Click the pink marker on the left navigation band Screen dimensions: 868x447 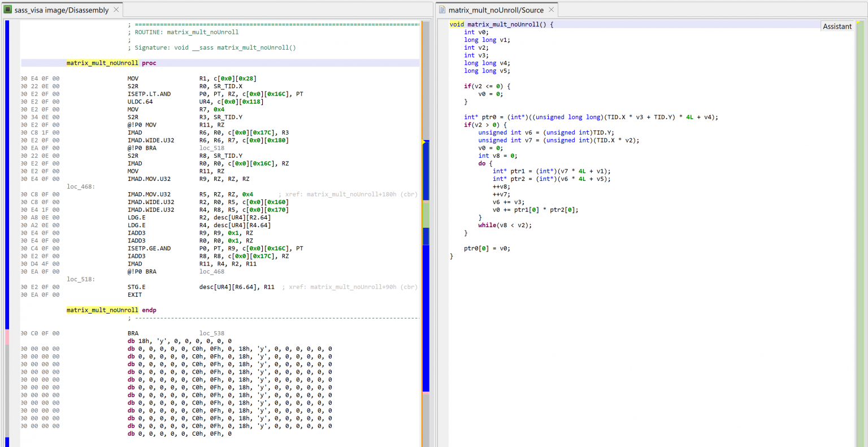point(7,336)
